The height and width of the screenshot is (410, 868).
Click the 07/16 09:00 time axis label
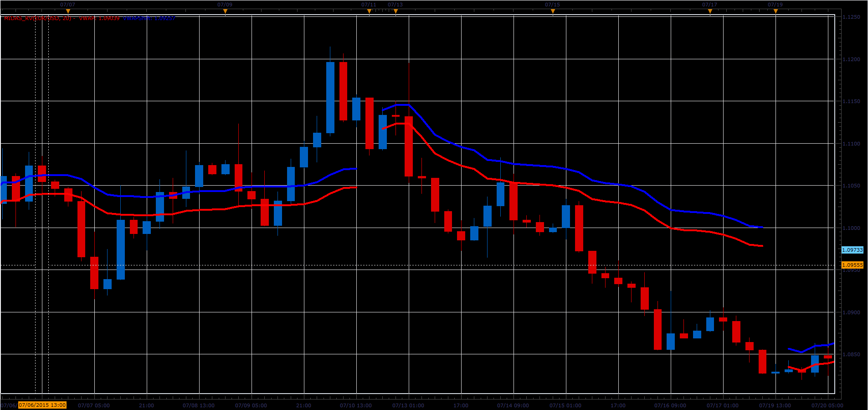pos(670,405)
